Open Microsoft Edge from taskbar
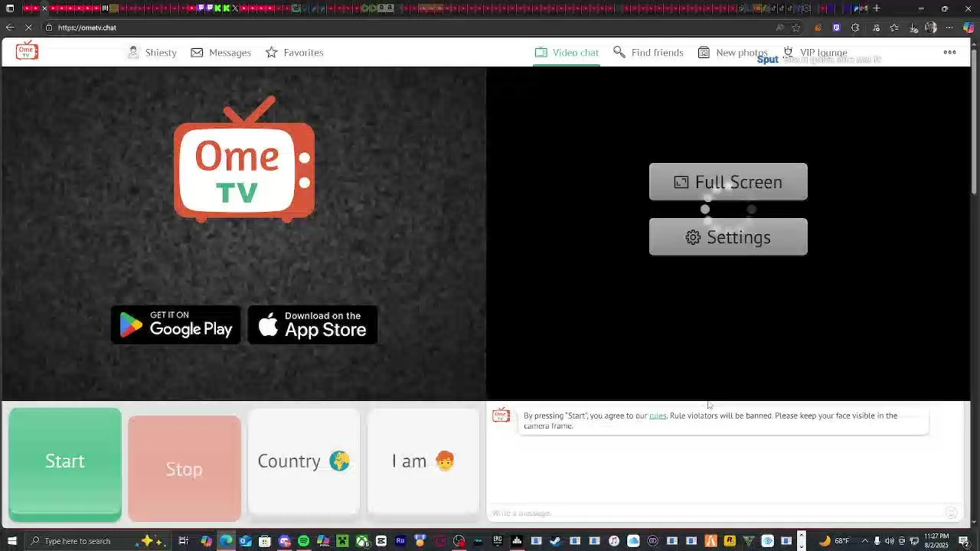 [226, 541]
